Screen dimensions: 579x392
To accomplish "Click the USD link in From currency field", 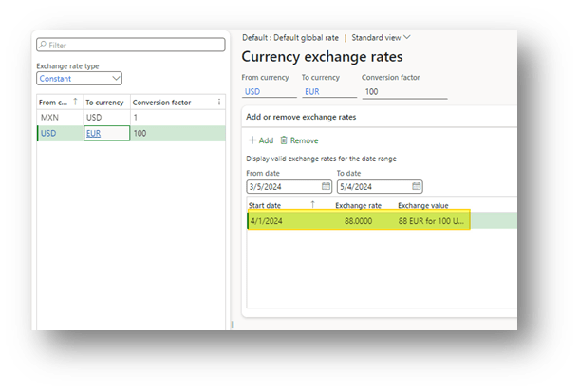I will (251, 92).
